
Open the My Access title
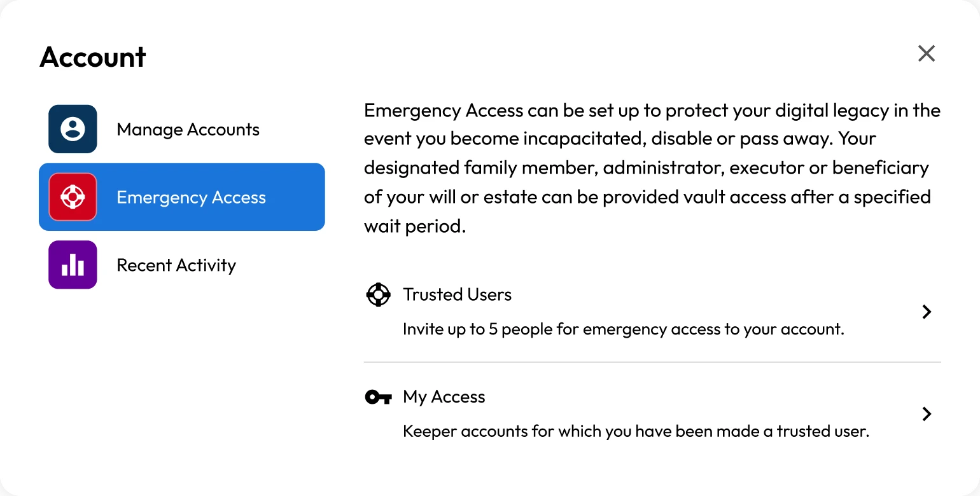pyautogui.click(x=444, y=397)
